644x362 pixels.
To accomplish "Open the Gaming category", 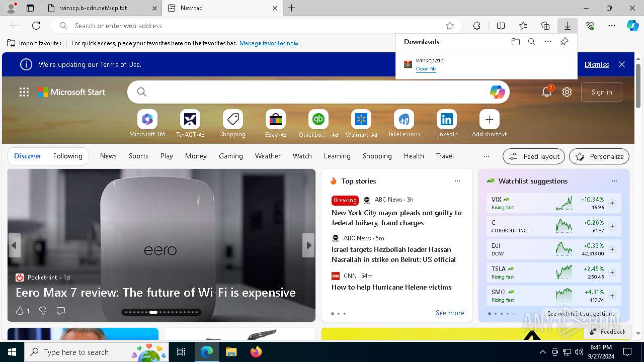I will point(231,156).
